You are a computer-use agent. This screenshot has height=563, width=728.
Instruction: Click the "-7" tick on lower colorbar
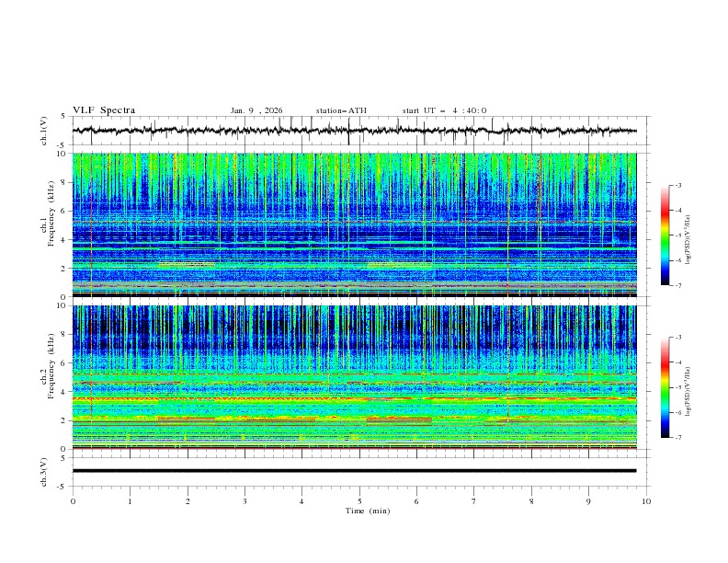coord(678,438)
